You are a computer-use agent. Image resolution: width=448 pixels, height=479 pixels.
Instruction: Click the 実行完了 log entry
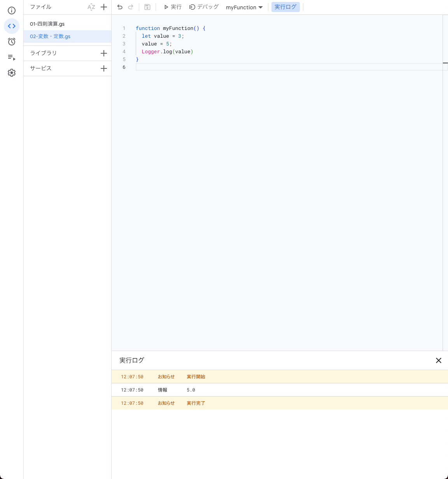click(280, 403)
